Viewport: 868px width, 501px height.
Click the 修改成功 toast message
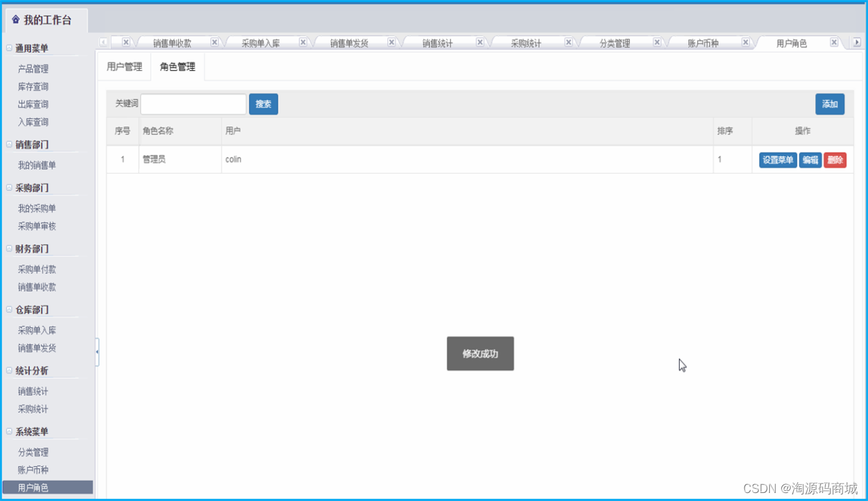click(x=480, y=353)
